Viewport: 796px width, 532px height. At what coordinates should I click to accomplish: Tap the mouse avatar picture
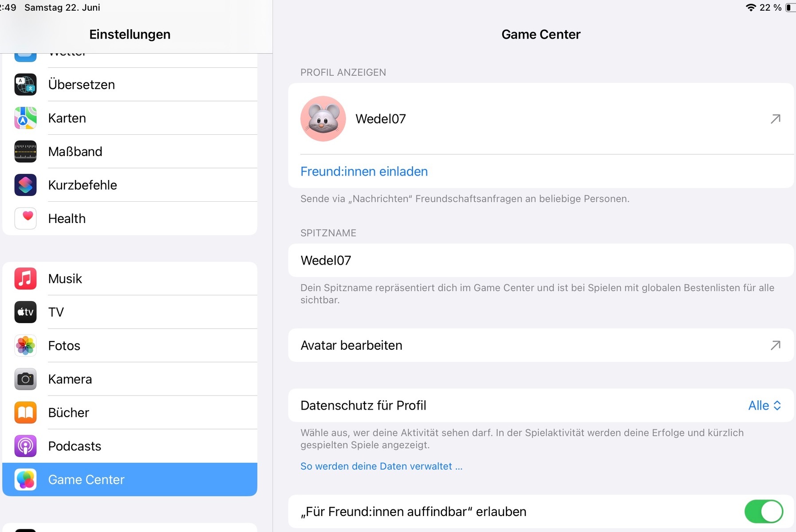click(323, 119)
